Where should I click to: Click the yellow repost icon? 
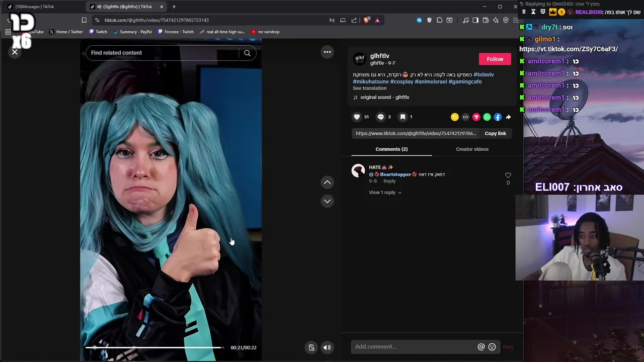[455, 117]
